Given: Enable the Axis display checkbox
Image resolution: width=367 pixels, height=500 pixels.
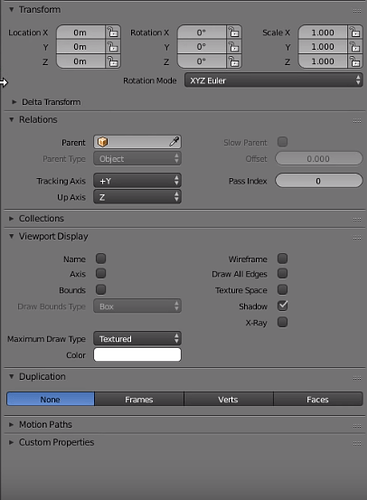Looking at the screenshot, I should (101, 273).
